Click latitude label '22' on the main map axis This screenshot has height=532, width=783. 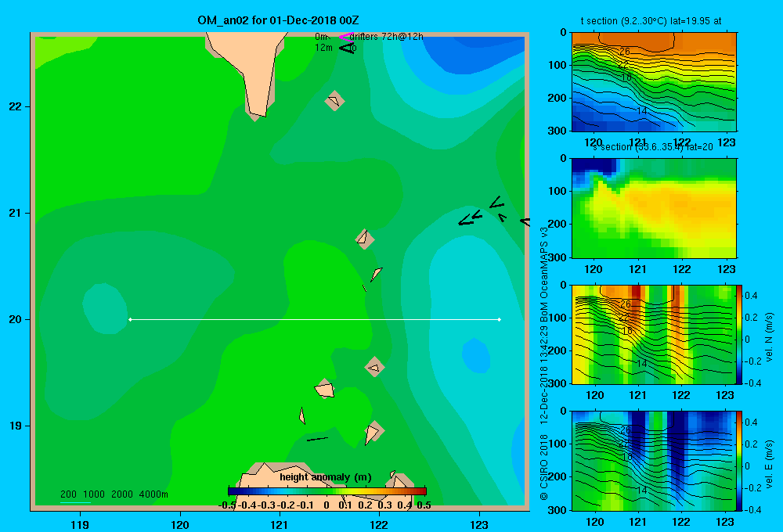click(16, 107)
